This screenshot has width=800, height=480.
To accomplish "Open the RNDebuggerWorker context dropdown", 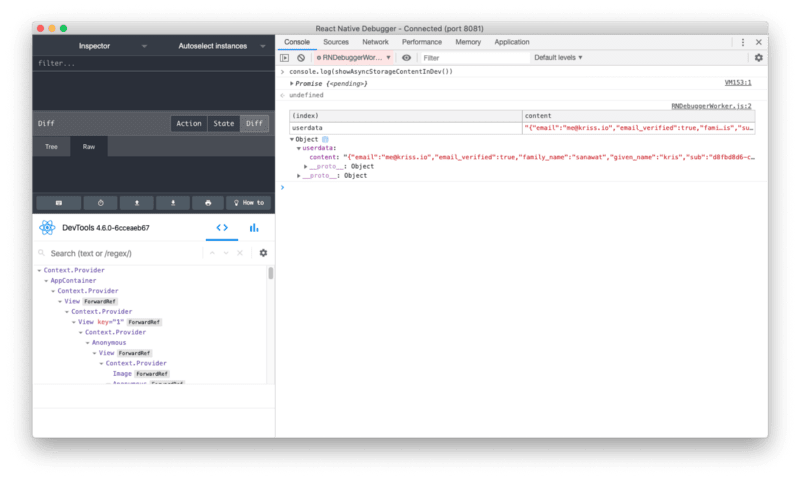I will click(x=353, y=58).
